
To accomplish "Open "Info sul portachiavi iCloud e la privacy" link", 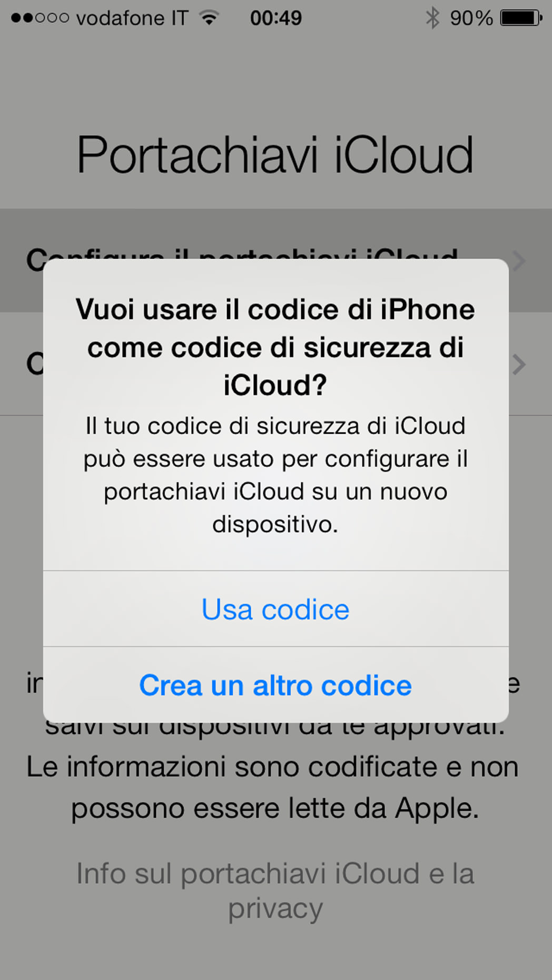I will (275, 891).
